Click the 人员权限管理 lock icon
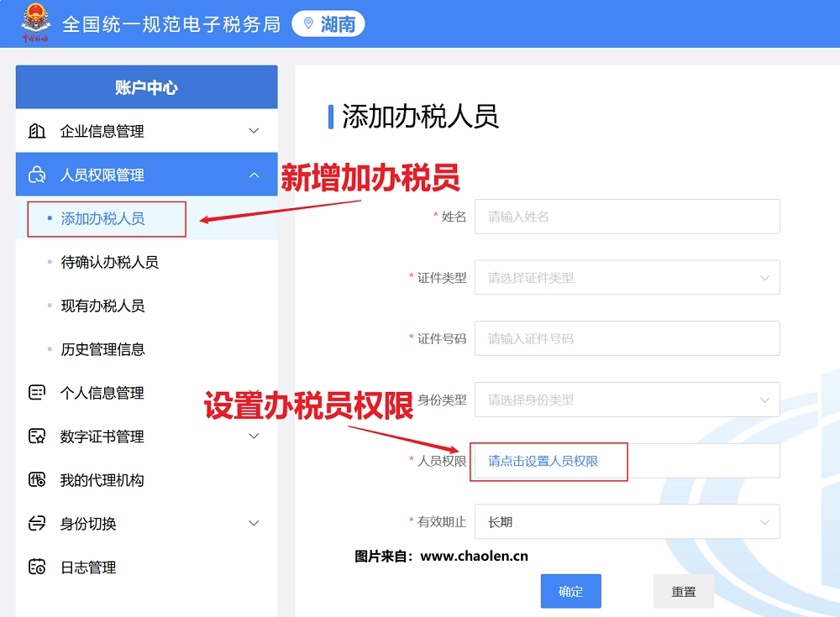Screen dimensions: 840x617 coord(36,175)
